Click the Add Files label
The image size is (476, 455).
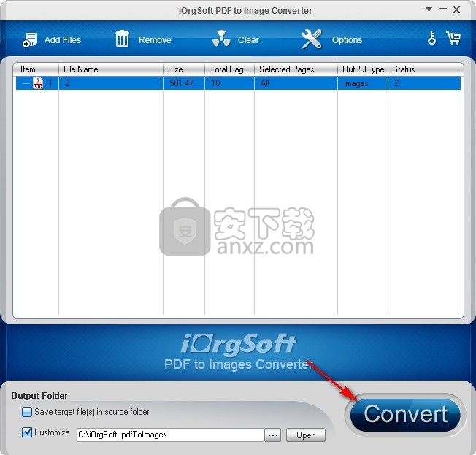pyautogui.click(x=63, y=40)
